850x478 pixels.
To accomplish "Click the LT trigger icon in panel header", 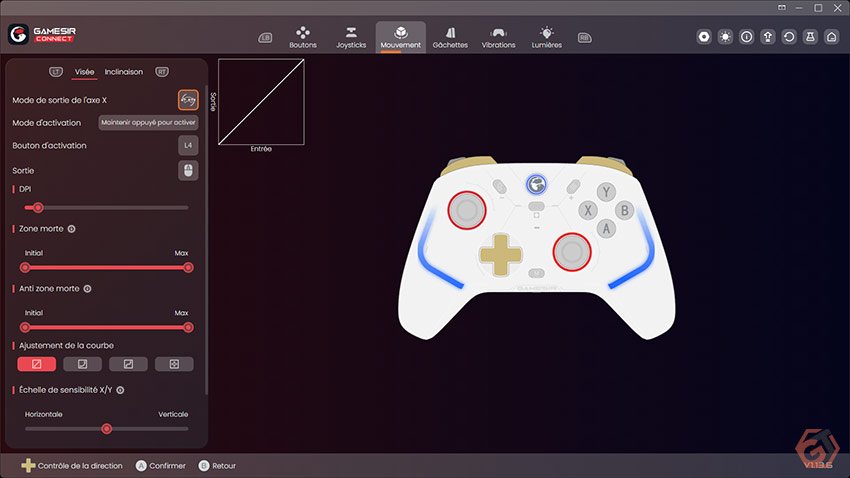I will pos(56,72).
